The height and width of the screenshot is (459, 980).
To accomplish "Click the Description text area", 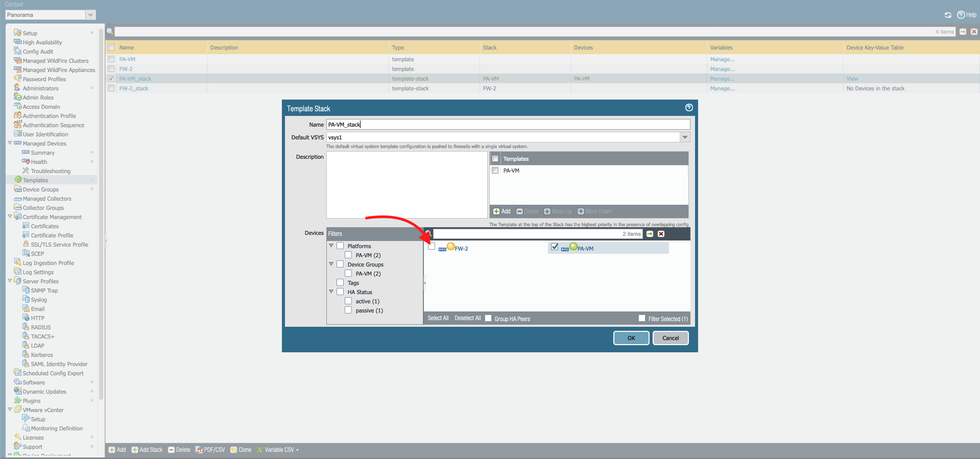I will coord(407,185).
